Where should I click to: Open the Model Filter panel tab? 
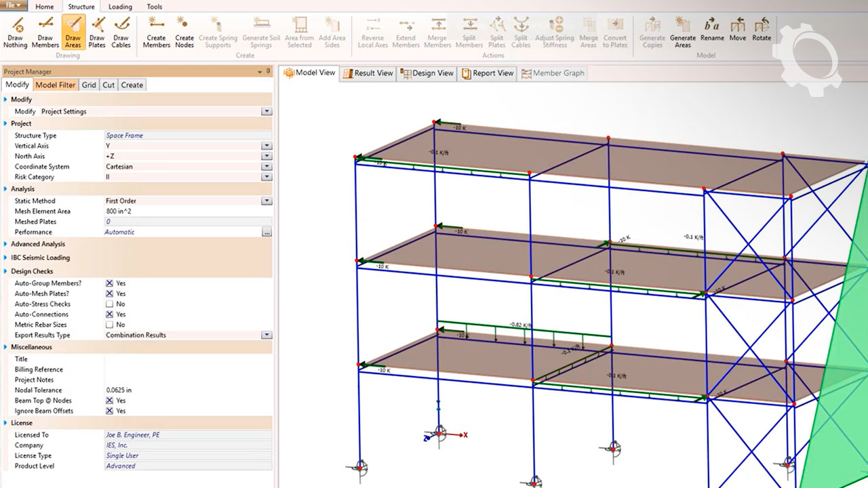[x=56, y=85]
